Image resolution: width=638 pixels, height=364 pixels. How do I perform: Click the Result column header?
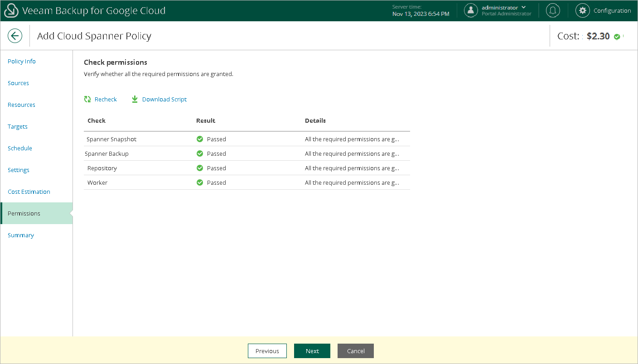(206, 120)
